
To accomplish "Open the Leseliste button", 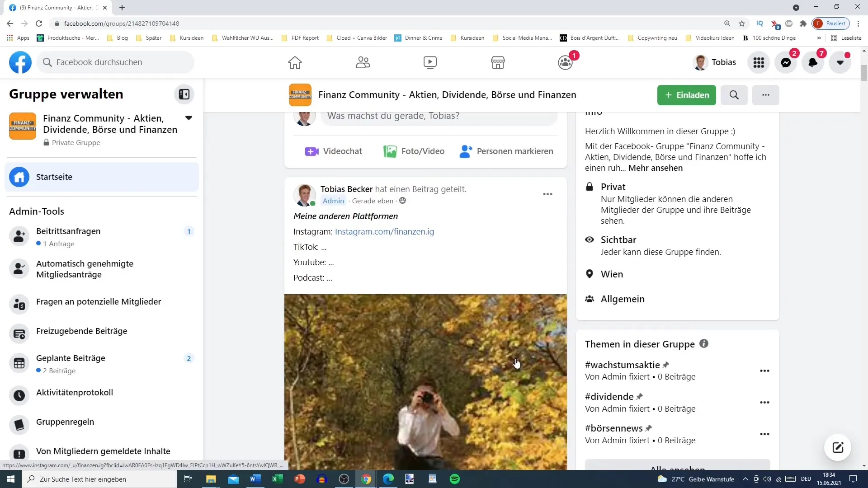I will click(846, 38).
